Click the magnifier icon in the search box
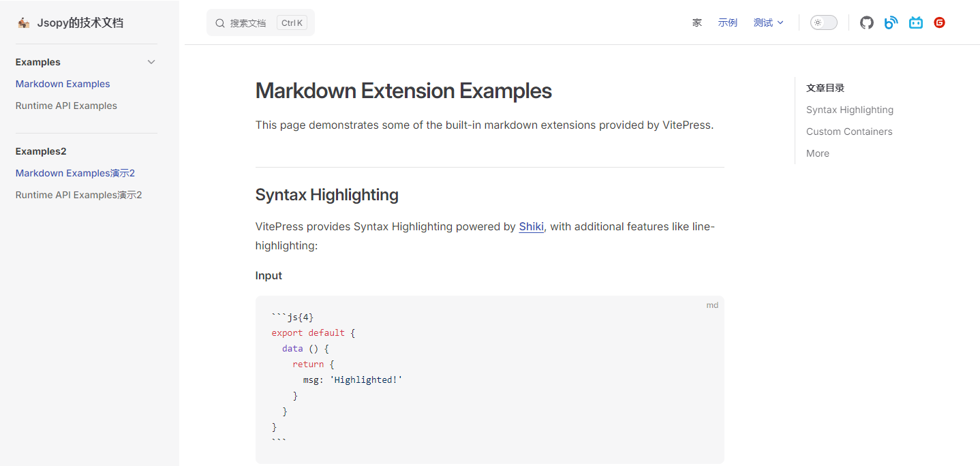 [220, 23]
